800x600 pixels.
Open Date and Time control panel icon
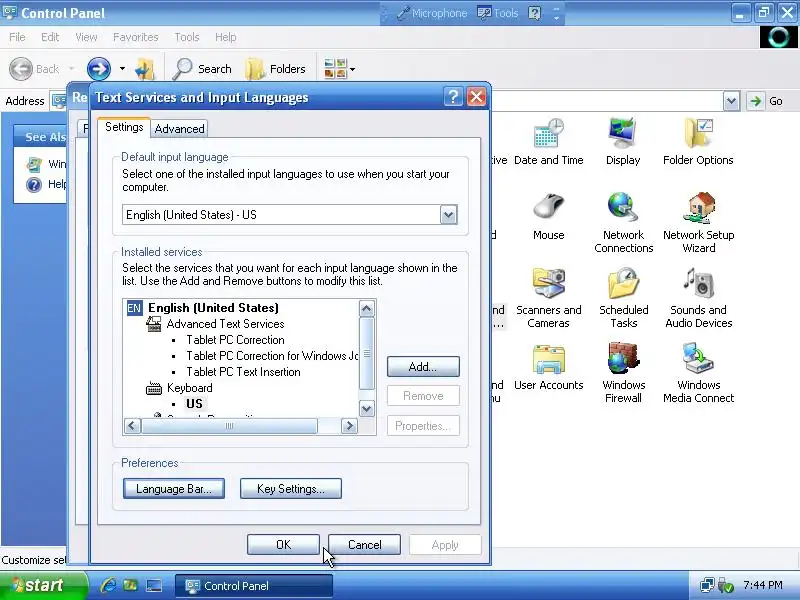(x=548, y=142)
